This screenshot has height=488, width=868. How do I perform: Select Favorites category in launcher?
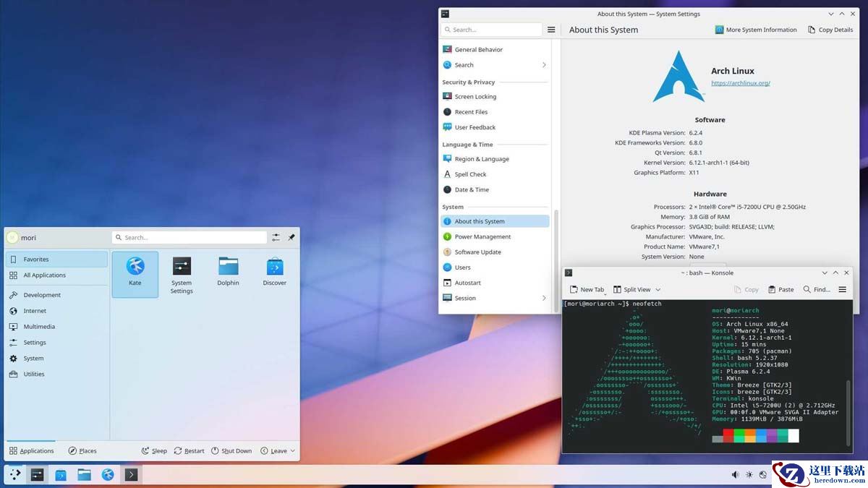(57, 259)
